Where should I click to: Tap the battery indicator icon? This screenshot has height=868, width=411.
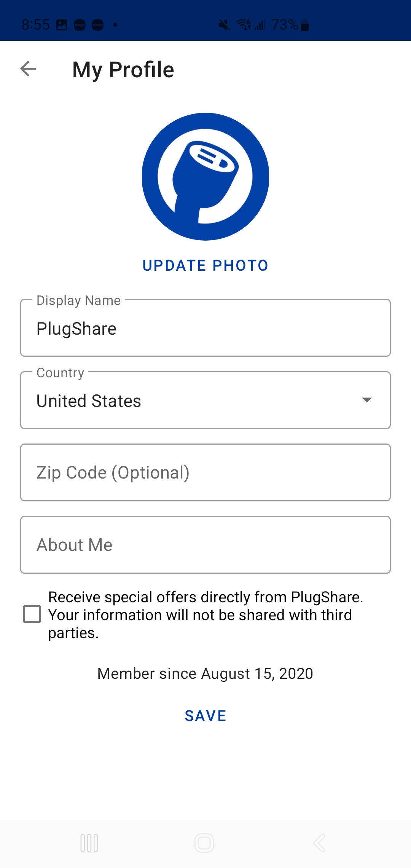(304, 26)
